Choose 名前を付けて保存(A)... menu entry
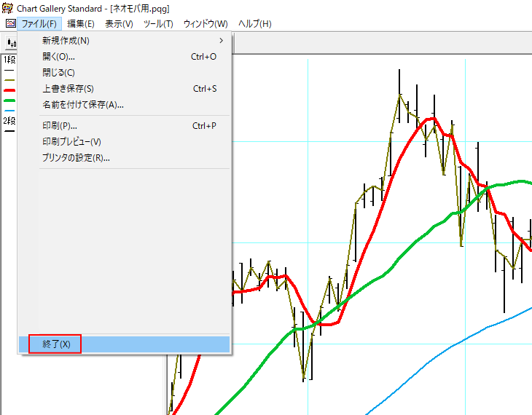532x415 pixels. pyautogui.click(x=82, y=105)
